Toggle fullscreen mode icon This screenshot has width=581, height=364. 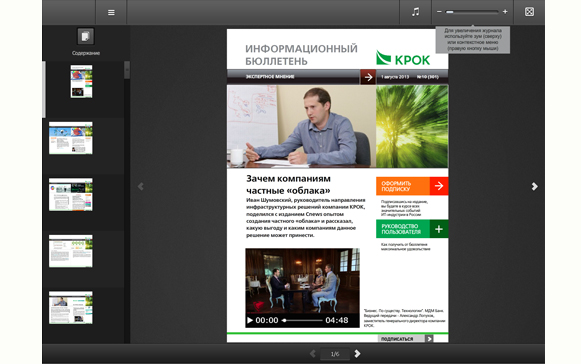pos(529,12)
